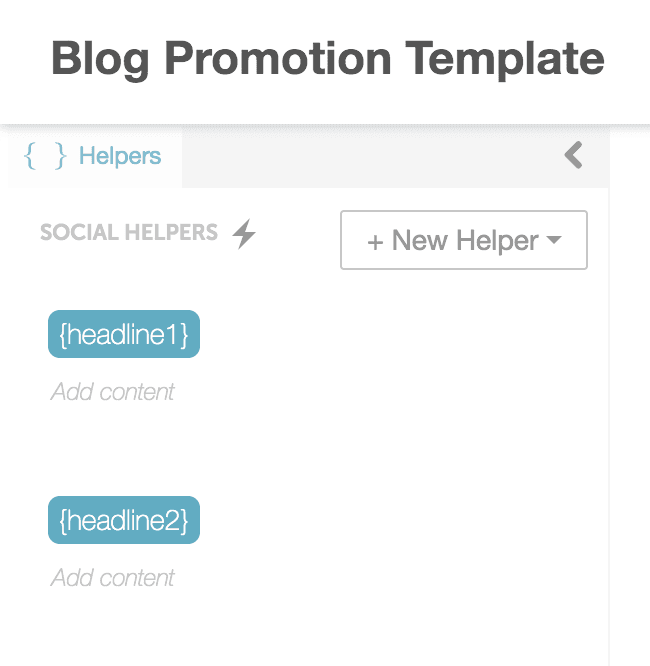This screenshot has width=650, height=666.
Task: Click the vertical divider right of the panel
Action: coord(609,395)
